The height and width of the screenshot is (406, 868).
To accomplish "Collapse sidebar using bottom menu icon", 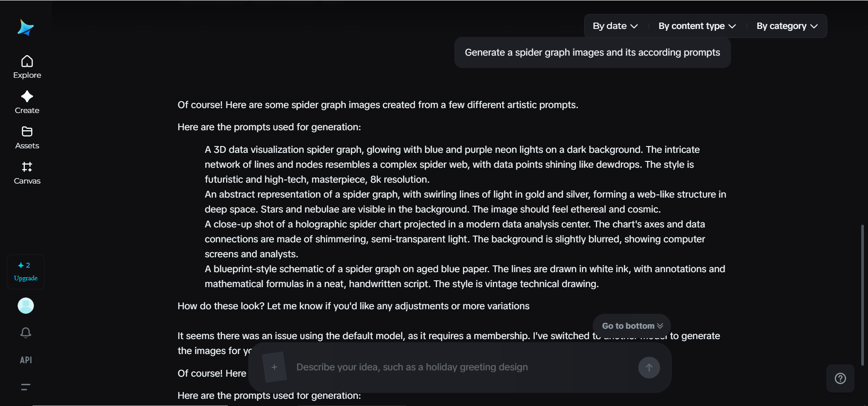I will (26, 387).
